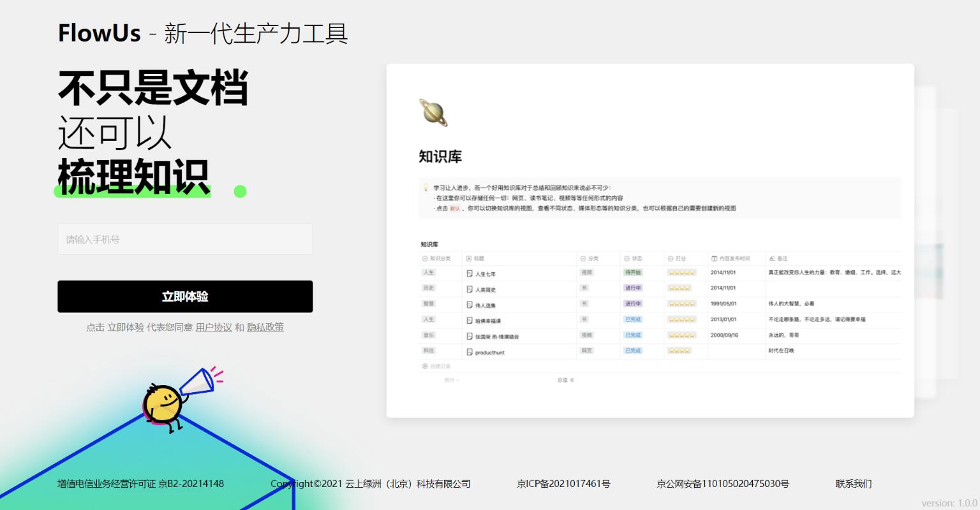Viewport: 980px width, 510px height.
Task: Click the phone number input field
Action: tap(185, 239)
